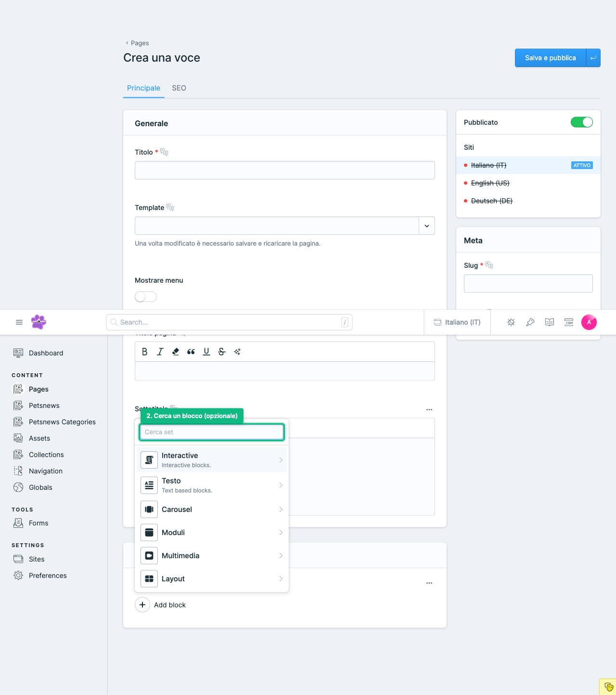Image resolution: width=616 pixels, height=695 pixels.
Task: Open Italiano (IT) site selector
Action: pos(457,322)
